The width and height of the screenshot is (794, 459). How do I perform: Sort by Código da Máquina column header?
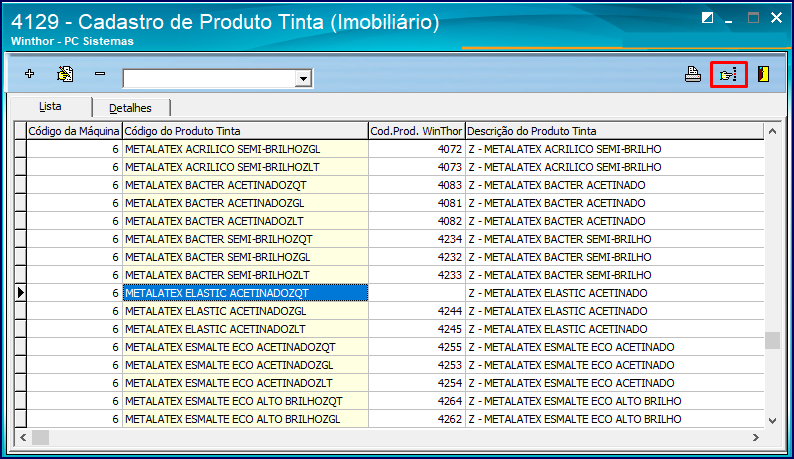(x=74, y=131)
